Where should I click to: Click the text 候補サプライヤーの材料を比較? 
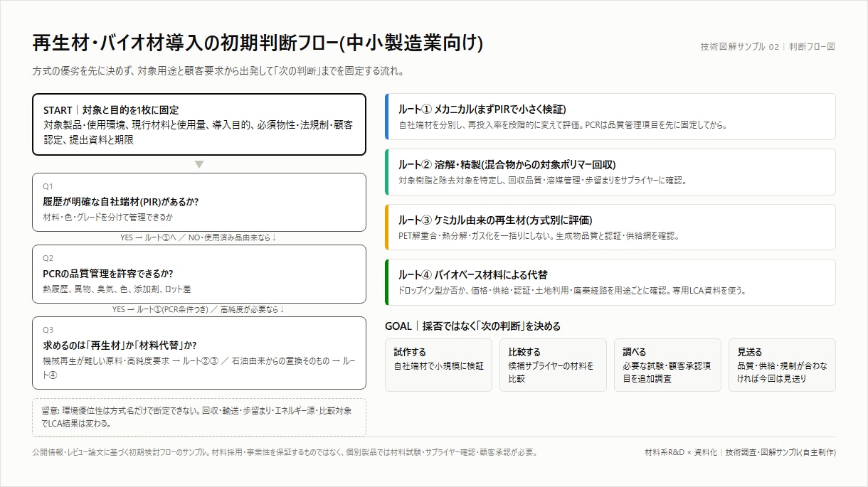(551, 373)
